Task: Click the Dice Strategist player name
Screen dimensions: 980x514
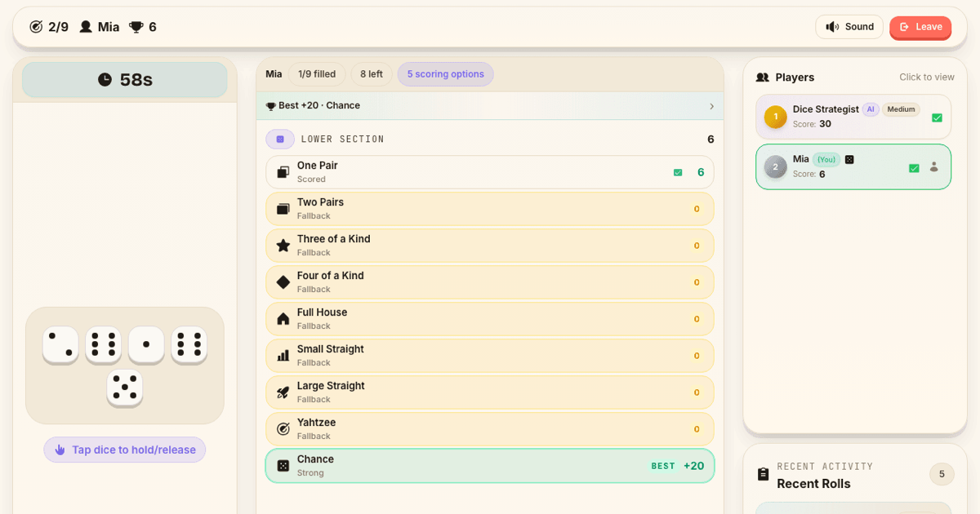Action: 826,109
